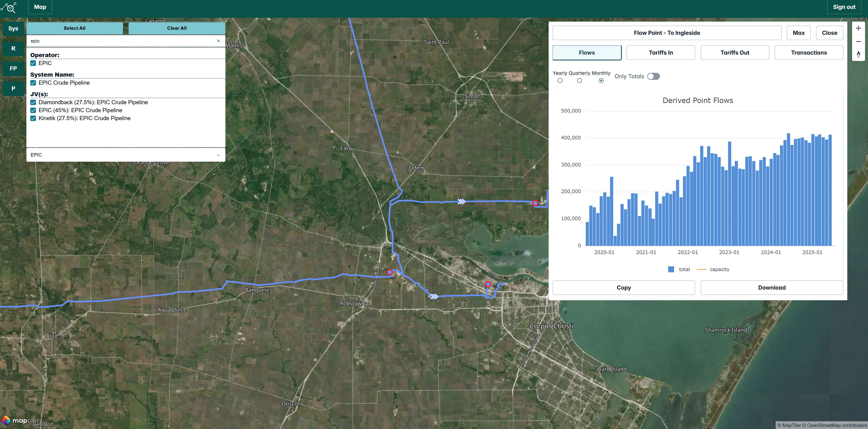This screenshot has width=868, height=429.
Task: Zoom out with the minus icon
Action: click(858, 41)
